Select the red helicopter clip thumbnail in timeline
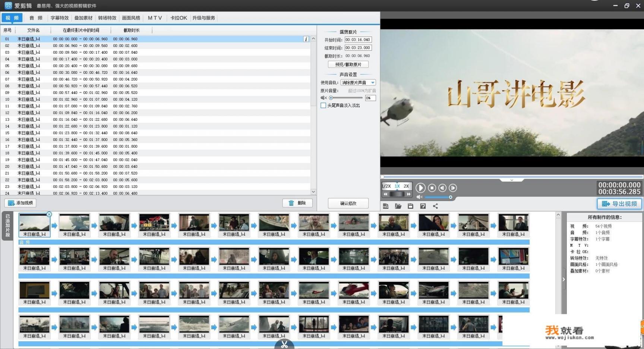644x349 pixels. click(x=354, y=293)
